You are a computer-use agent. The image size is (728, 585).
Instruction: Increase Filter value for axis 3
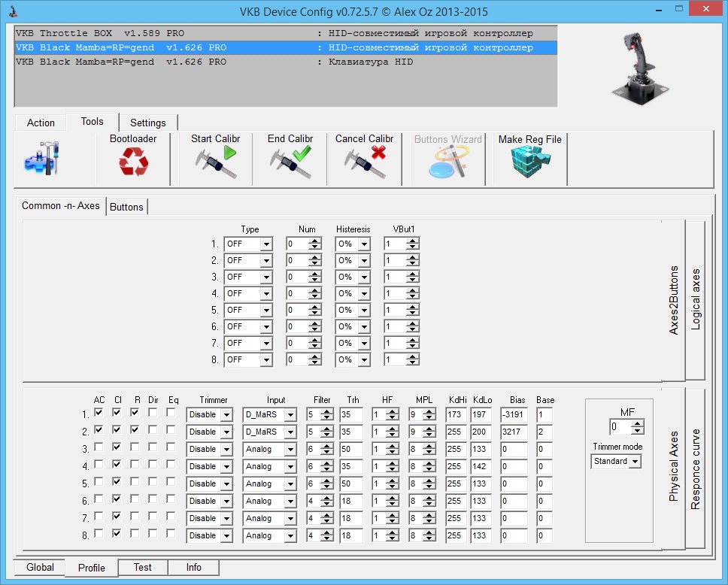coord(327,446)
